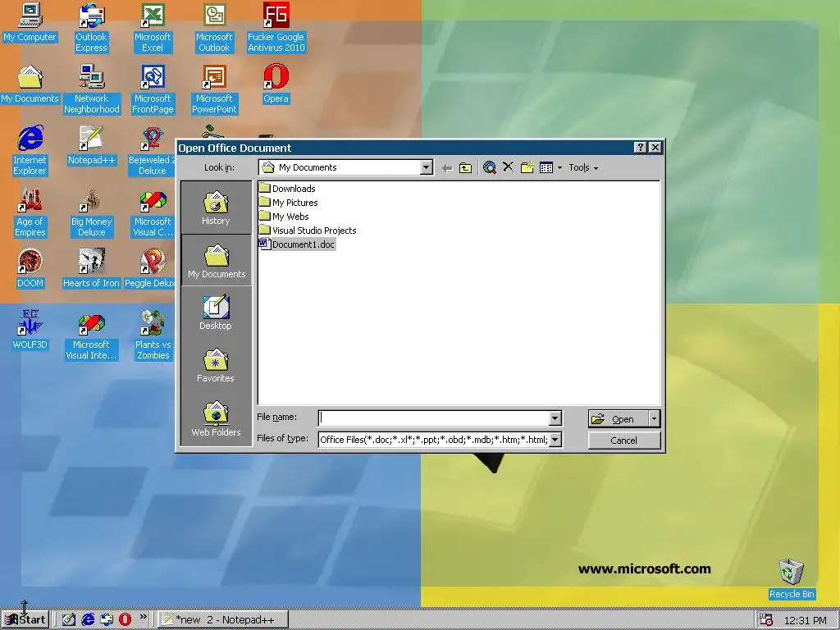
Task: Open the Tools menu
Action: [583, 167]
